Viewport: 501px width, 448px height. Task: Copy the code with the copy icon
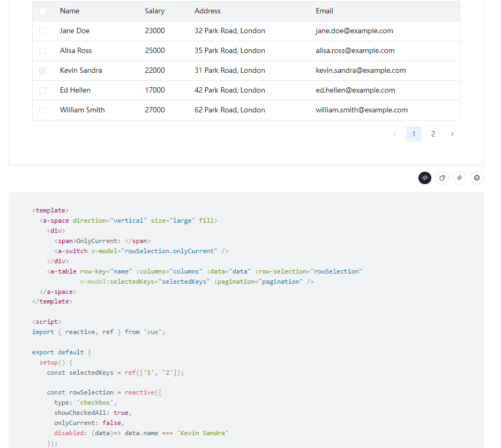click(442, 178)
